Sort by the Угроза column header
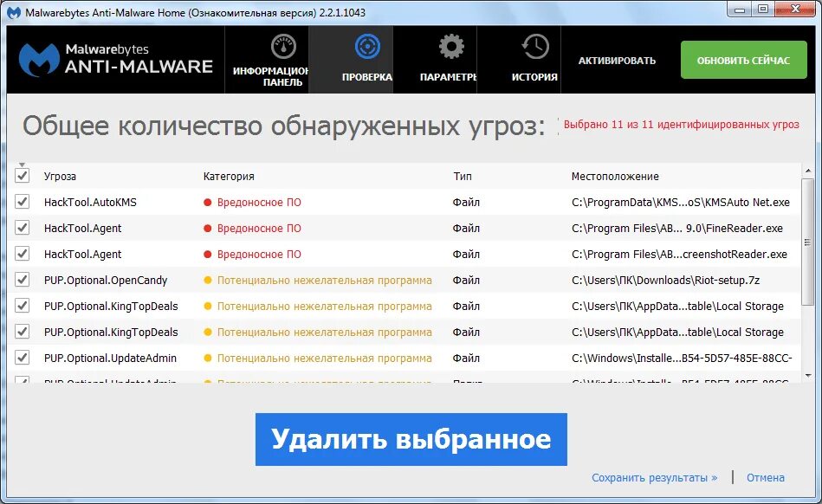 (x=60, y=177)
